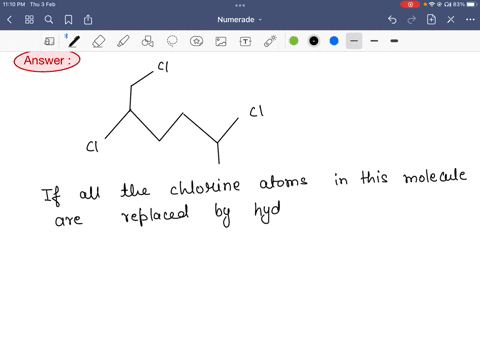Select the medium stroke width
480x360 pixels.
(x=374, y=41)
